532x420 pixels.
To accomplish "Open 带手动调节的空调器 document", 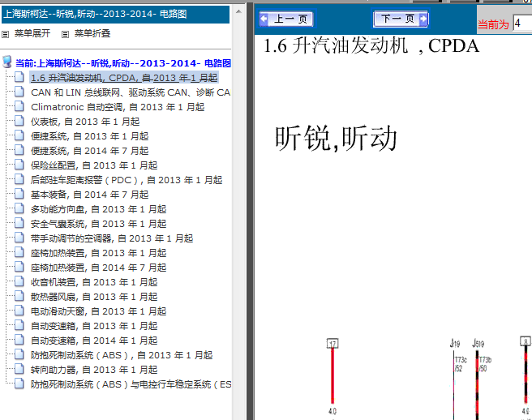I will tap(112, 238).
